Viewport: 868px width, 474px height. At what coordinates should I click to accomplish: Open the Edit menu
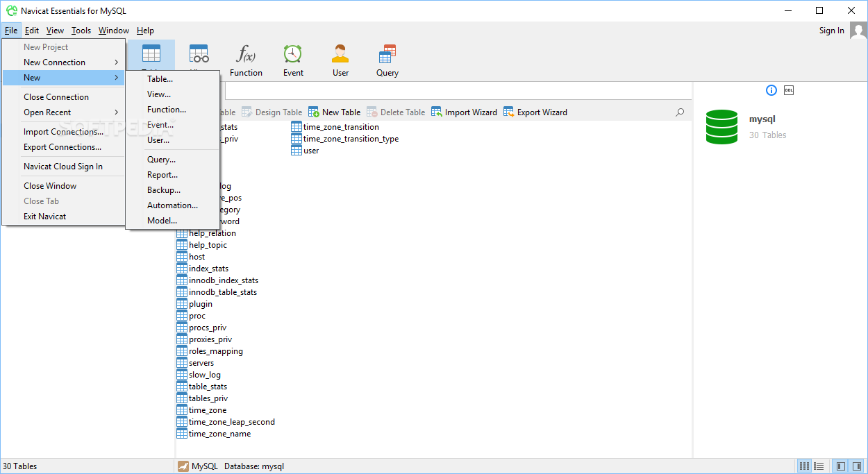(x=32, y=31)
